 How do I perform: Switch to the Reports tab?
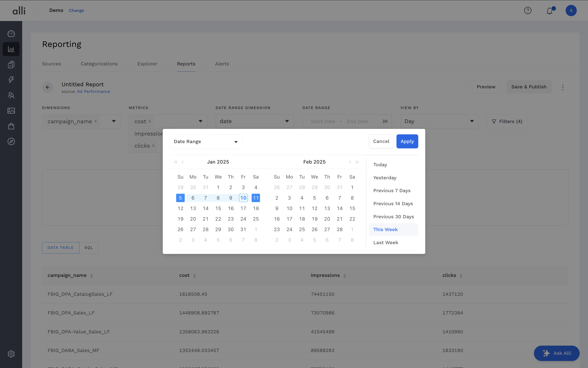(186, 64)
